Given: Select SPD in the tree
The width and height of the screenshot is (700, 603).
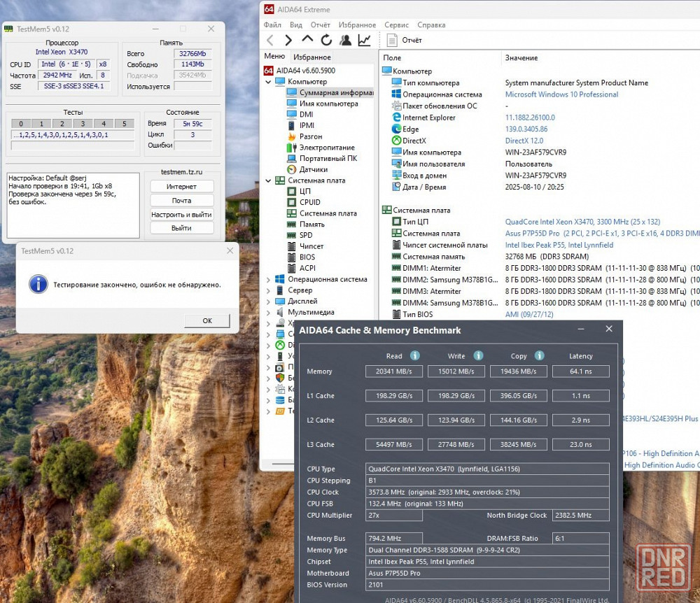Looking at the screenshot, I should pos(306,235).
